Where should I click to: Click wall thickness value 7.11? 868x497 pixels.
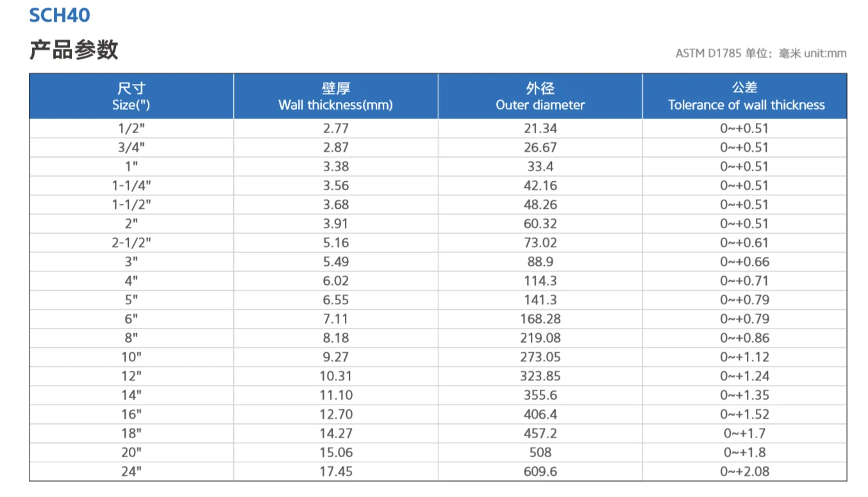click(x=336, y=319)
